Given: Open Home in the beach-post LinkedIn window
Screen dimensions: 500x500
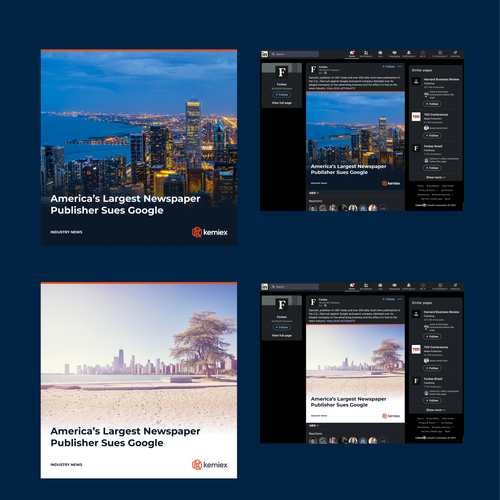Looking at the screenshot, I should coord(352,287).
